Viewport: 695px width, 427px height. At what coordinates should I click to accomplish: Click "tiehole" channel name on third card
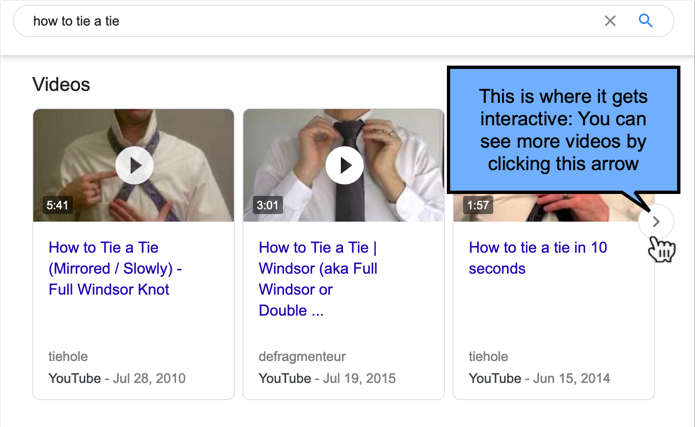488,356
